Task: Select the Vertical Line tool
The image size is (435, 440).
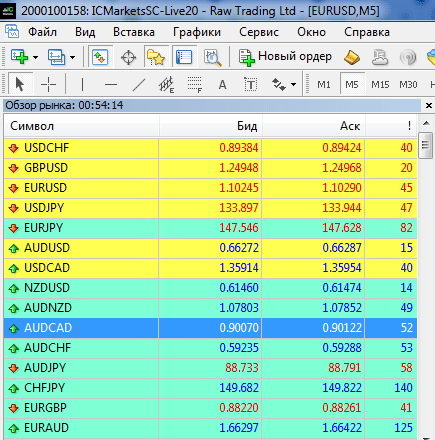Action: (x=82, y=84)
